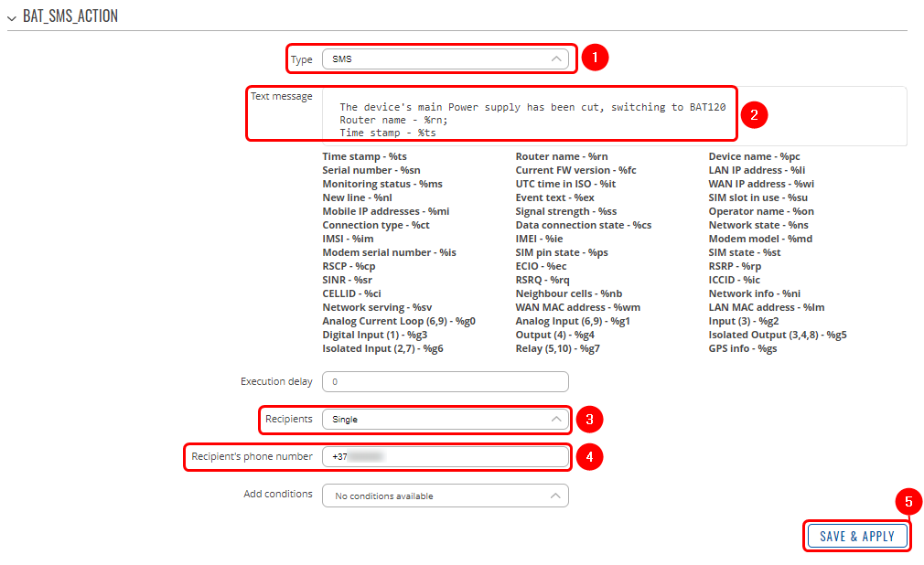
Task: Click the GPS info %gs variable label
Action: pyautogui.click(x=742, y=348)
